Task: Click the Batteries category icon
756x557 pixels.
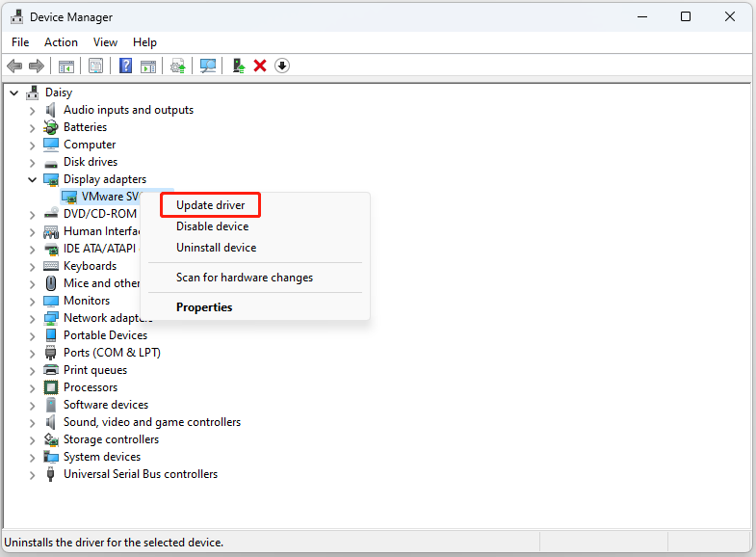Action: point(51,127)
